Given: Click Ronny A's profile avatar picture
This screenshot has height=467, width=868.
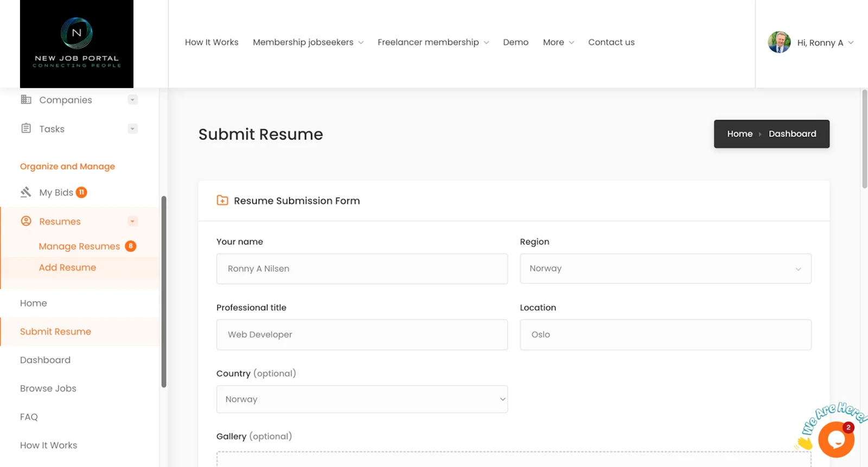Looking at the screenshot, I should (779, 42).
